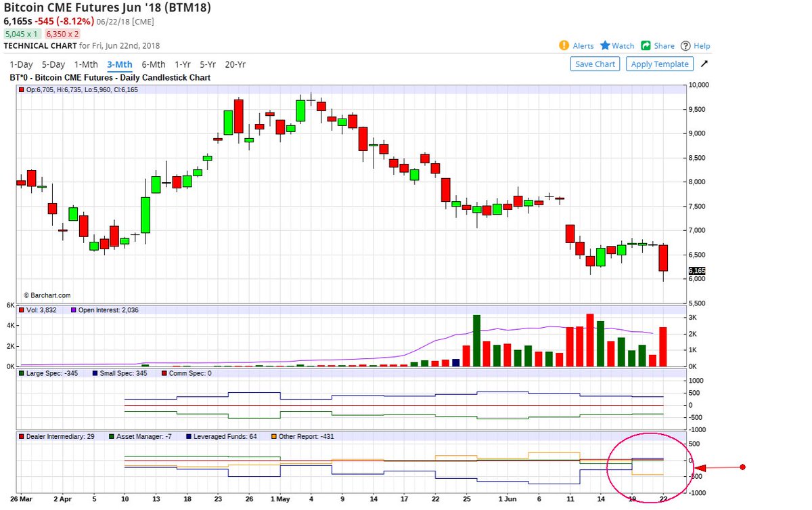
Task: Switch to the 1-Mth range
Action: point(86,64)
